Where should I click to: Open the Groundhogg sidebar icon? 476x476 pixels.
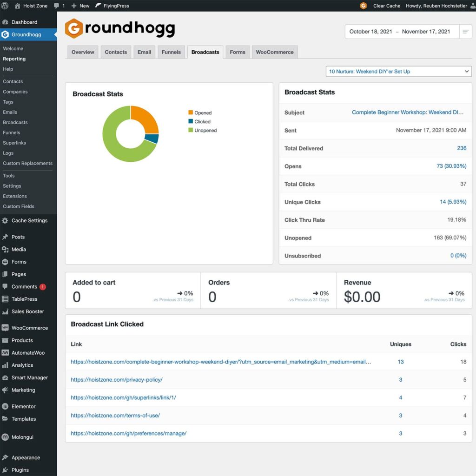(x=6, y=34)
